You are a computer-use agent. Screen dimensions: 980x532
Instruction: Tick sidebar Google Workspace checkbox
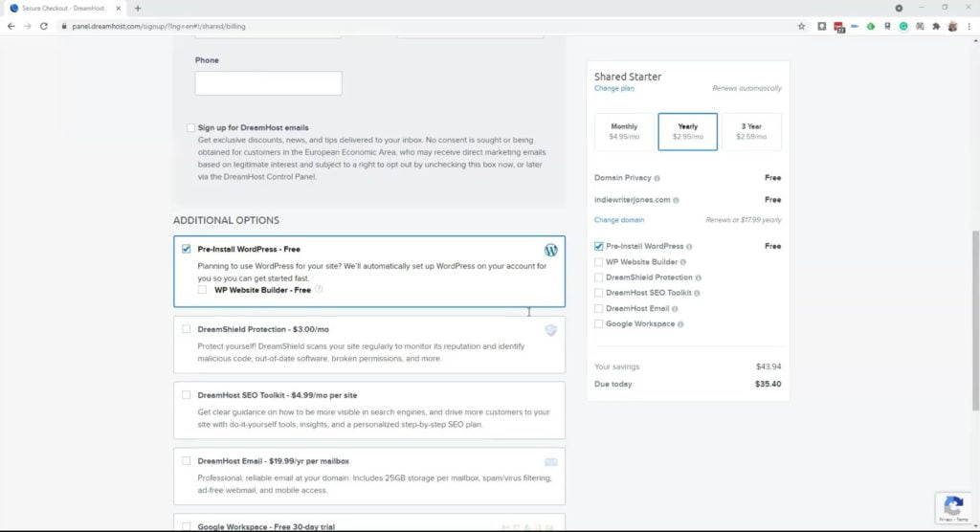point(599,323)
